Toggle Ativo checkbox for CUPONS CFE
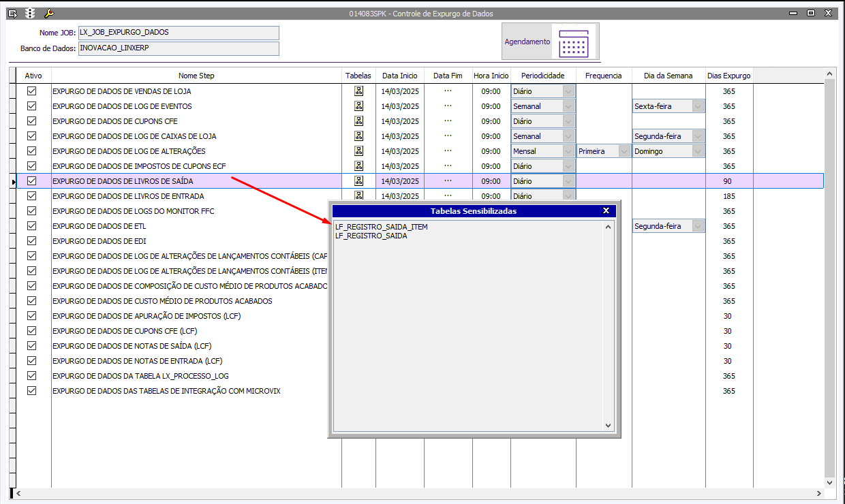The height and width of the screenshot is (504, 845). 31,121
